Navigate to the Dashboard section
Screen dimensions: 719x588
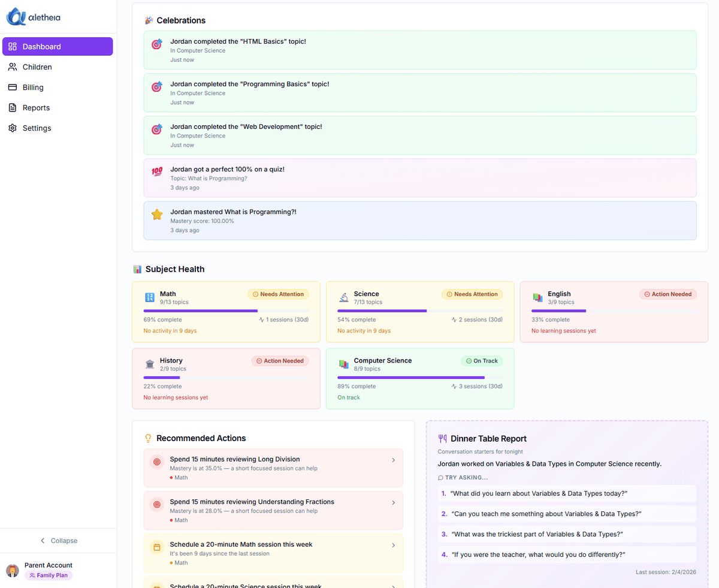(42, 46)
